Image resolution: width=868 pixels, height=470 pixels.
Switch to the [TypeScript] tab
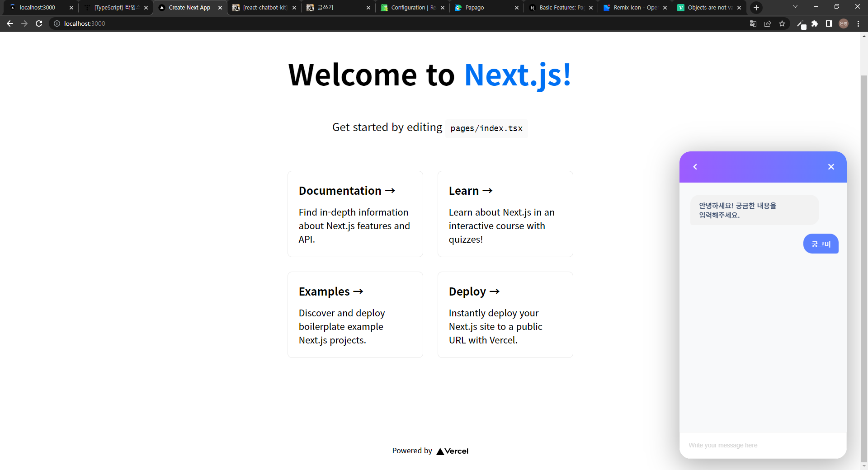(116, 8)
